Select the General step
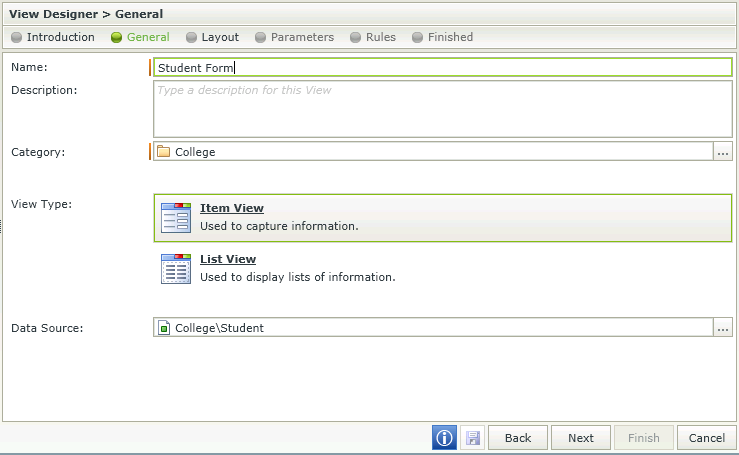Screen dimensions: 739x455 (x=140, y=37)
